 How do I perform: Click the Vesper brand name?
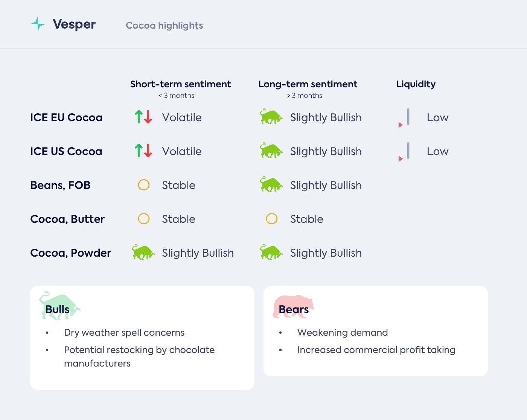pyautogui.click(x=74, y=24)
